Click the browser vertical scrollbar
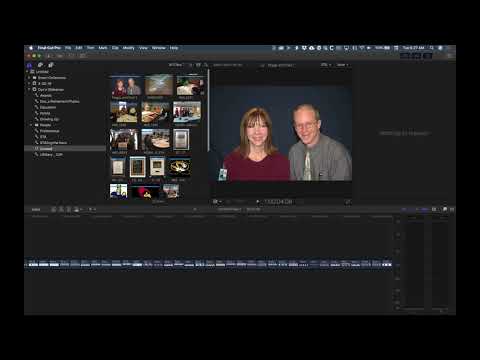The height and width of the screenshot is (360, 480). pyautogui.click(x=208, y=110)
